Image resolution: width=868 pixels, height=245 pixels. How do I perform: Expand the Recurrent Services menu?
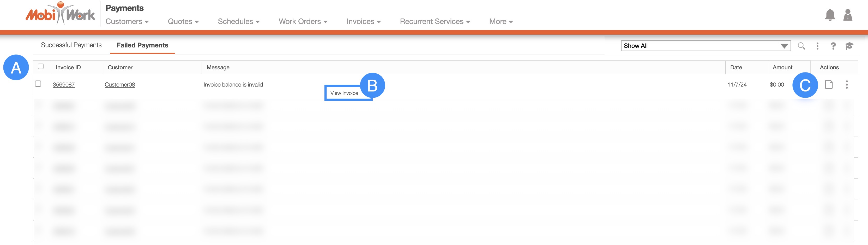pyautogui.click(x=435, y=22)
